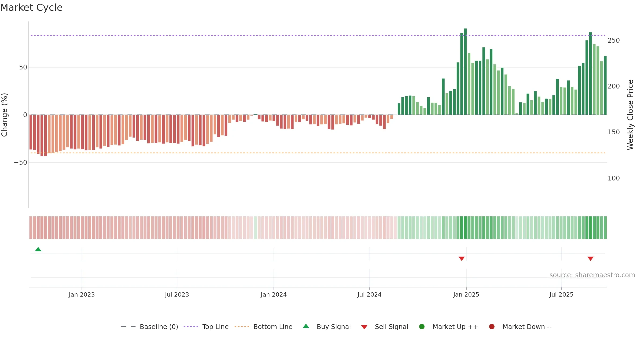
Task: Click the Jan 2025 axis label
Action: point(466,294)
